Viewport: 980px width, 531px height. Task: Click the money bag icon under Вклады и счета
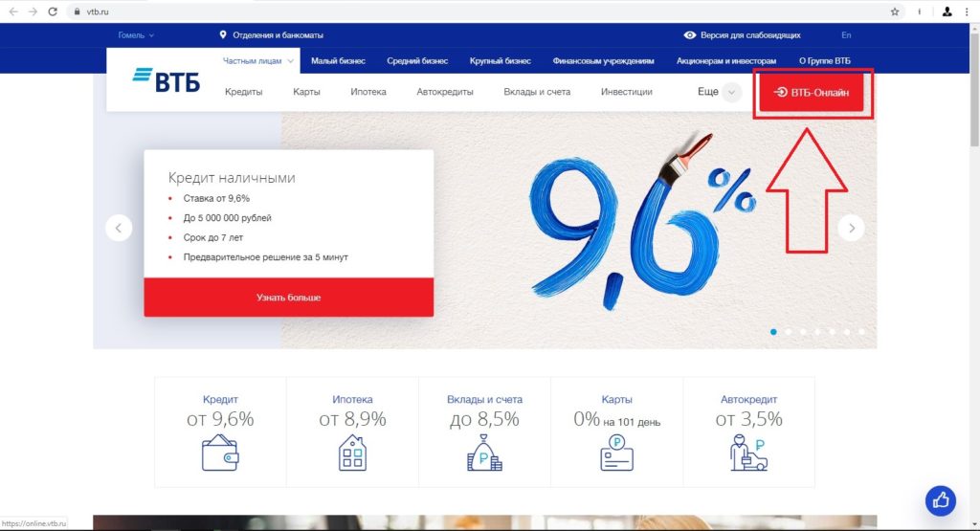(x=484, y=453)
